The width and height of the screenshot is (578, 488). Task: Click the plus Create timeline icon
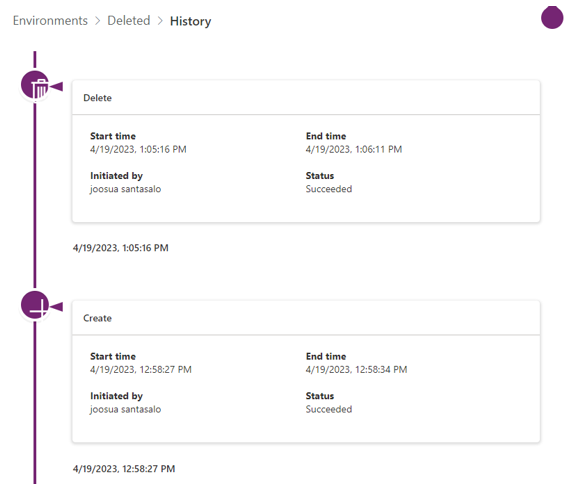[35, 305]
